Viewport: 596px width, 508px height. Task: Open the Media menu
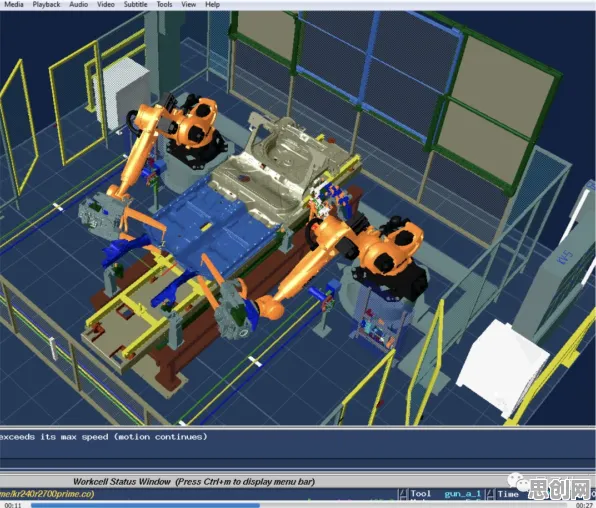pyautogui.click(x=14, y=5)
